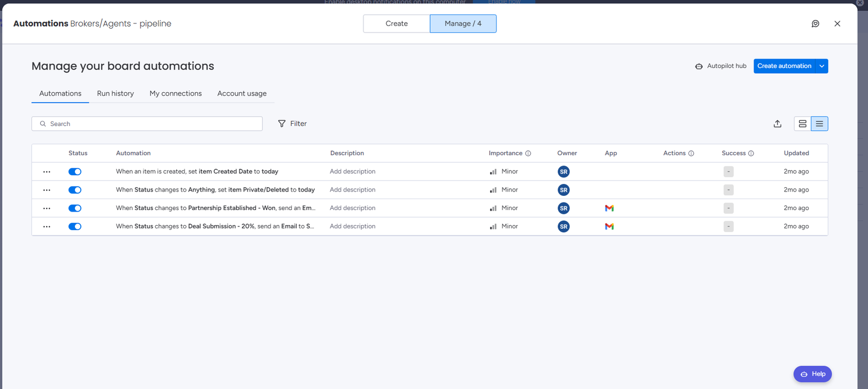The height and width of the screenshot is (389, 868).
Task: Expand Create automation dropdown arrow
Action: (x=822, y=66)
